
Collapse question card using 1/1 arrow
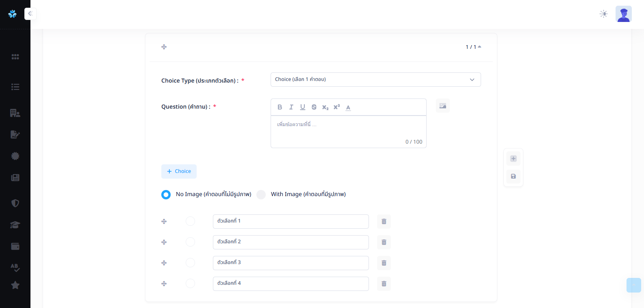(x=479, y=47)
